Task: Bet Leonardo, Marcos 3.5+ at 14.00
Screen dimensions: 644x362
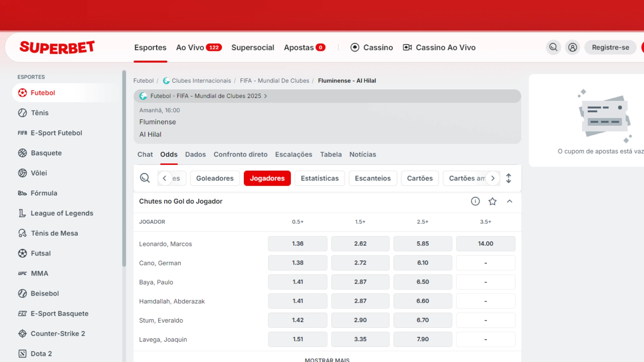Action: click(485, 244)
